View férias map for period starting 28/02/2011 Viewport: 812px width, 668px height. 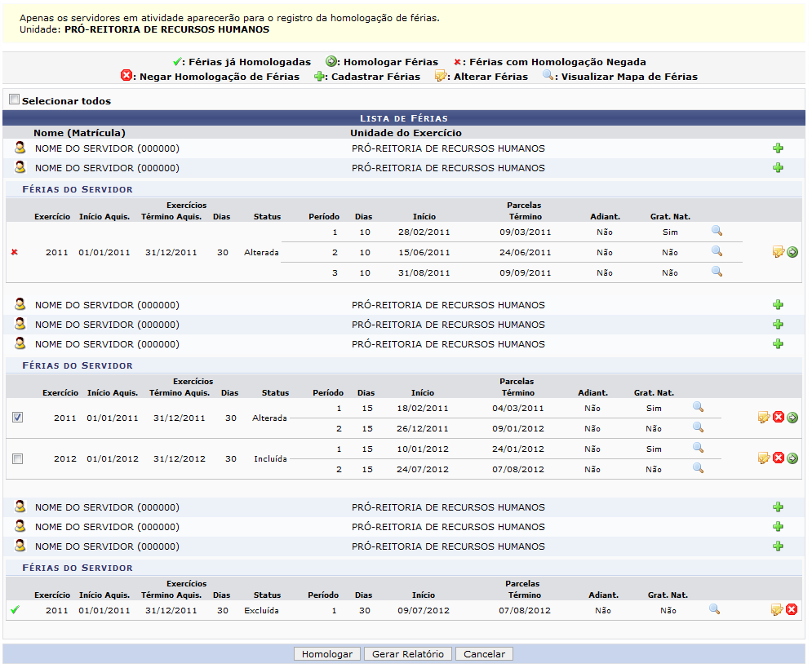coord(717,232)
